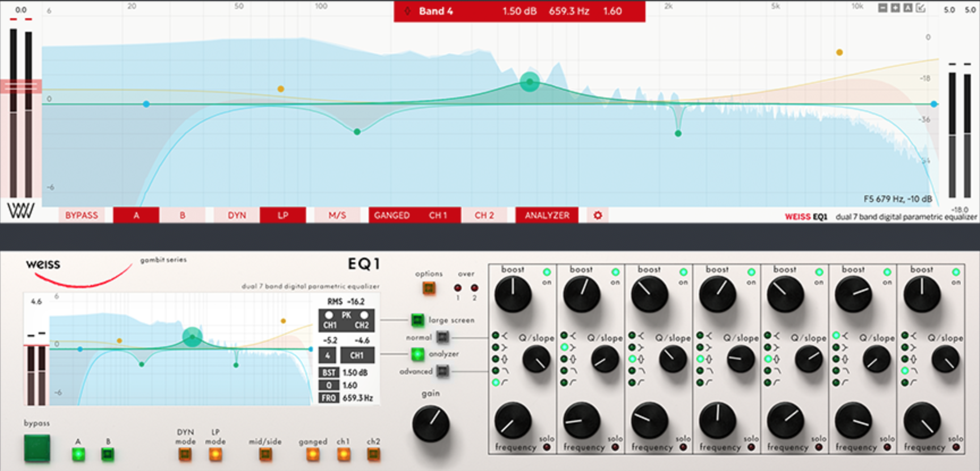The width and height of the screenshot is (980, 471).
Task: Toggle LP mode button on the hardware panel
Action: pos(215,454)
